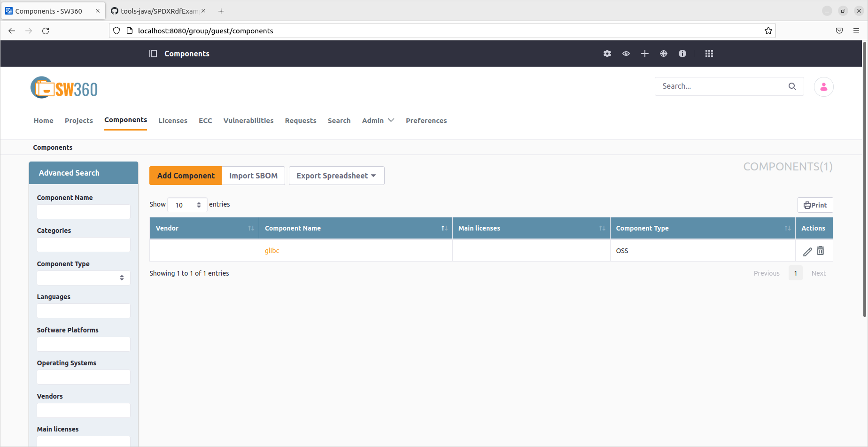Image resolution: width=868 pixels, height=447 pixels.
Task: Click the plus icon to add content
Action: click(x=644, y=54)
